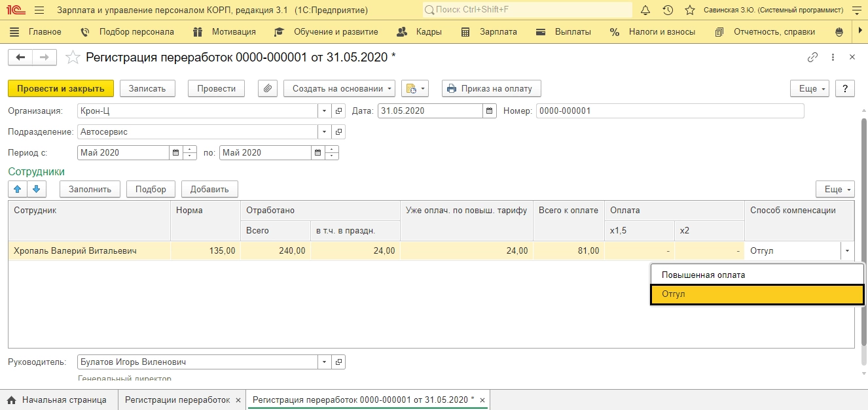
Task: Switch to Регистрации переработок tab
Action: click(177, 400)
